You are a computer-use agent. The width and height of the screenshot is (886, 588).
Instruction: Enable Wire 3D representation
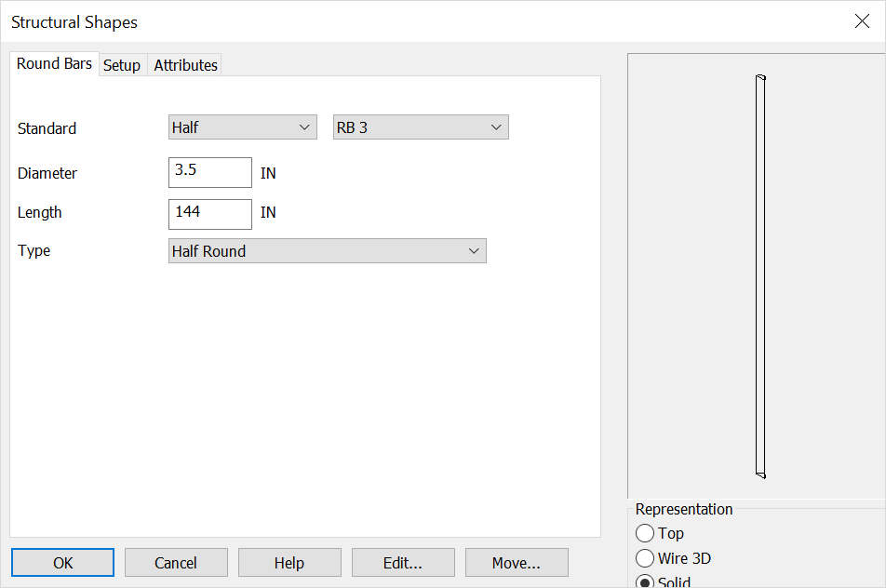click(645, 558)
